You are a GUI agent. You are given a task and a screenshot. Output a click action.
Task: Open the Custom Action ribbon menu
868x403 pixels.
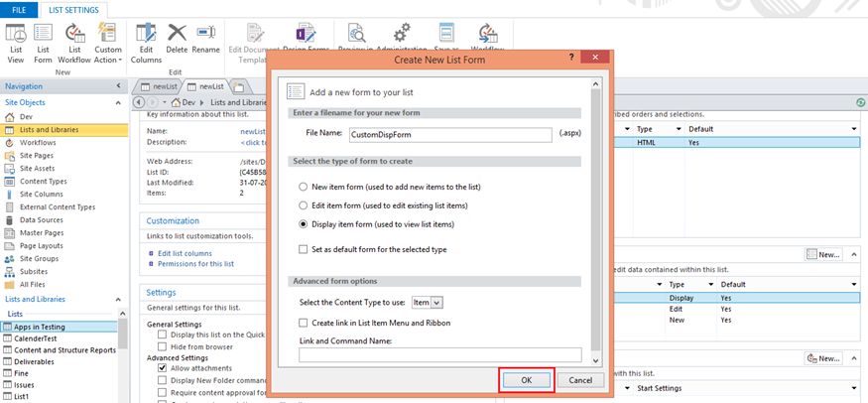pyautogui.click(x=107, y=44)
